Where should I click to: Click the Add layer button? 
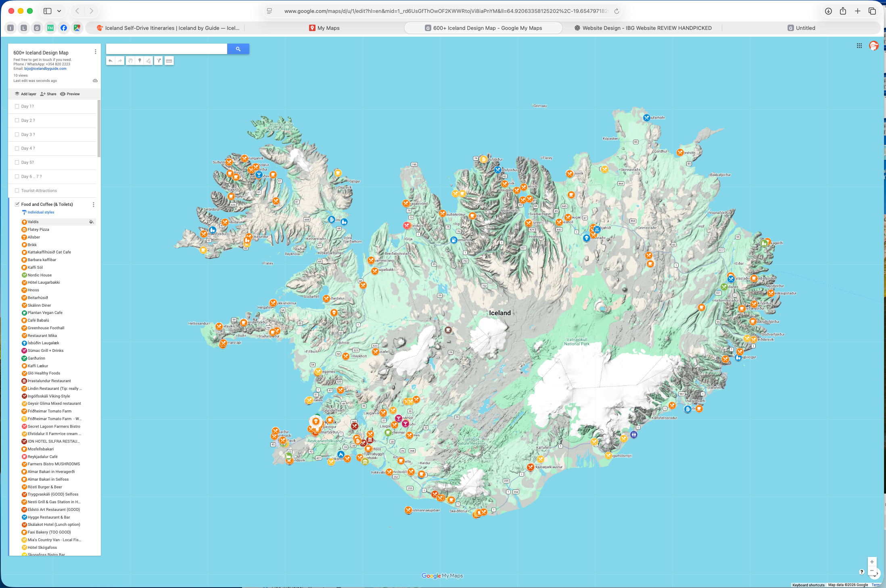[25, 94]
